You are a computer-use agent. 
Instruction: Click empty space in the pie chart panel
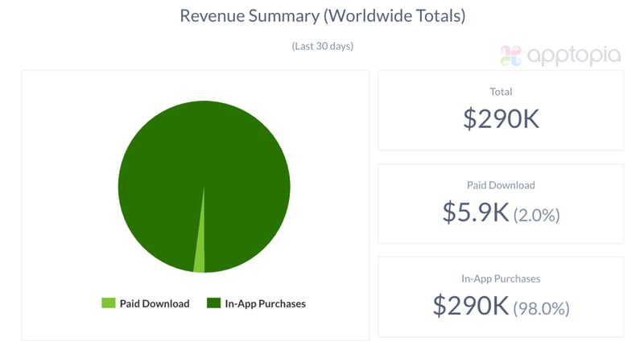64,121
